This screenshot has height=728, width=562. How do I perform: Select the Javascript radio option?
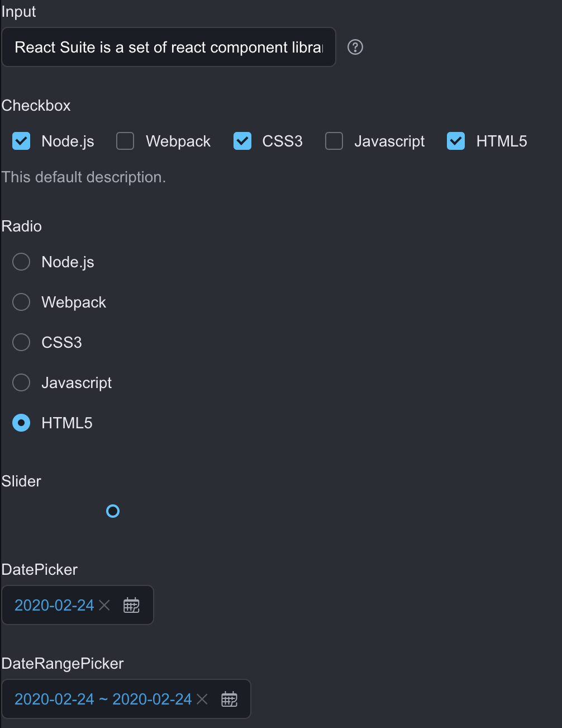click(x=21, y=382)
